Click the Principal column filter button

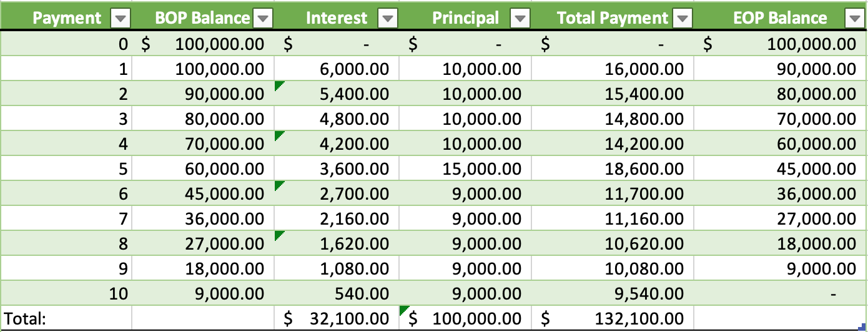point(520,19)
